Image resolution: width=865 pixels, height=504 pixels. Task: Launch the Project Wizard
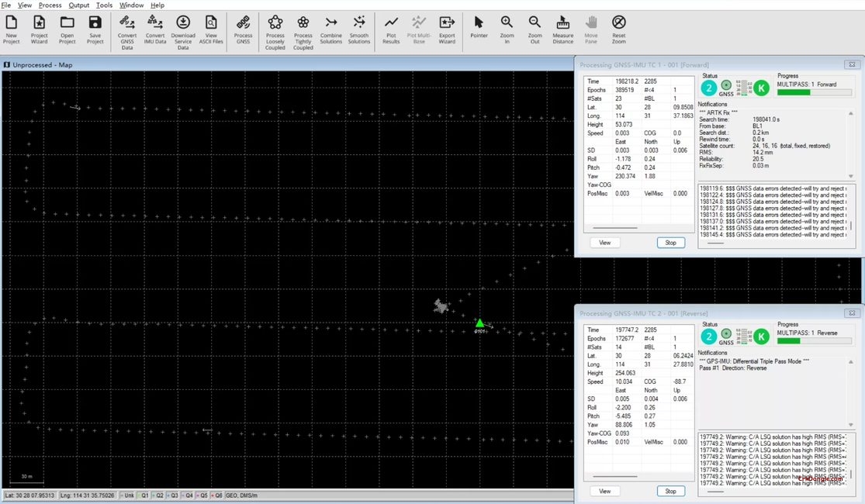tap(39, 29)
